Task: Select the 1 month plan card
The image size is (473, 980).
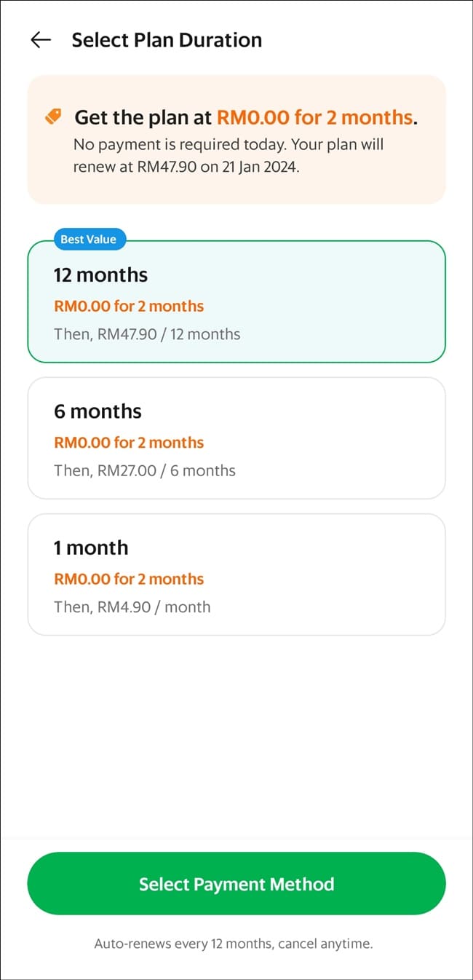Action: point(236,574)
